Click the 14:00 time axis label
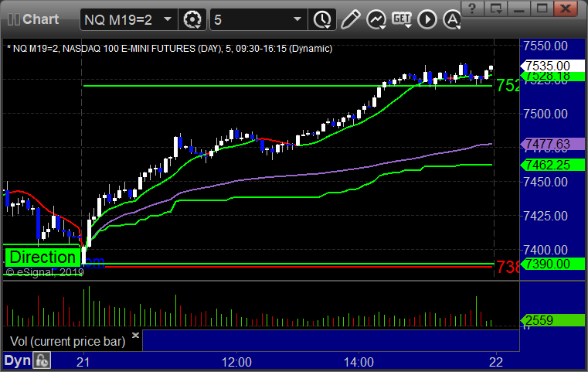Viewport: 588px width, 372px height. point(359,362)
